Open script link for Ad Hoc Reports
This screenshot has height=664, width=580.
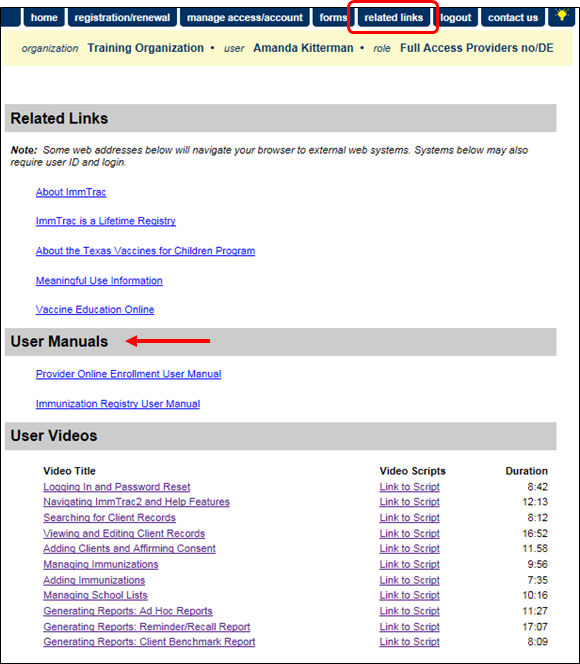pos(409,611)
